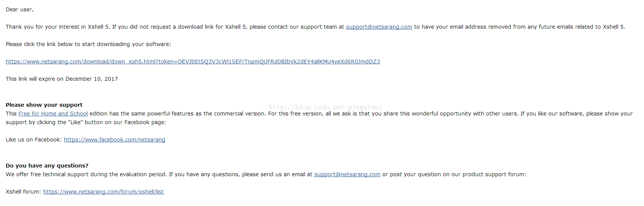Open the Xshell forum list link
The image size is (644, 206).
pos(103,192)
